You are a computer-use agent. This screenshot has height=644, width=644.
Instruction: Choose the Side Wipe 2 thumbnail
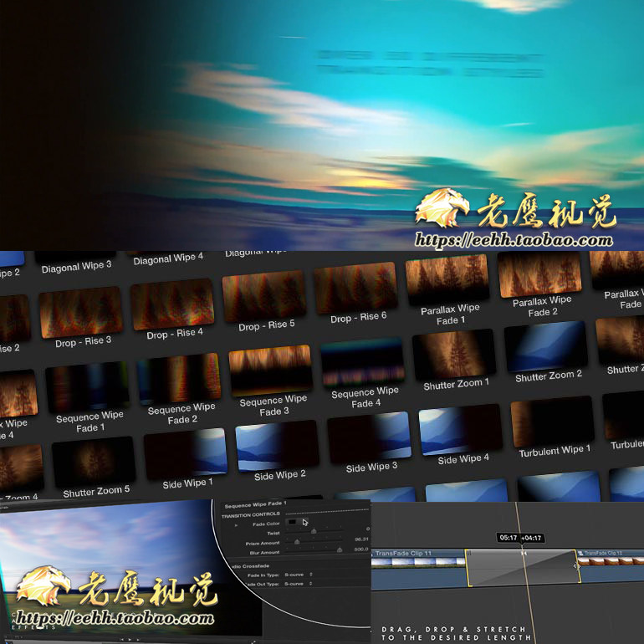click(277, 445)
